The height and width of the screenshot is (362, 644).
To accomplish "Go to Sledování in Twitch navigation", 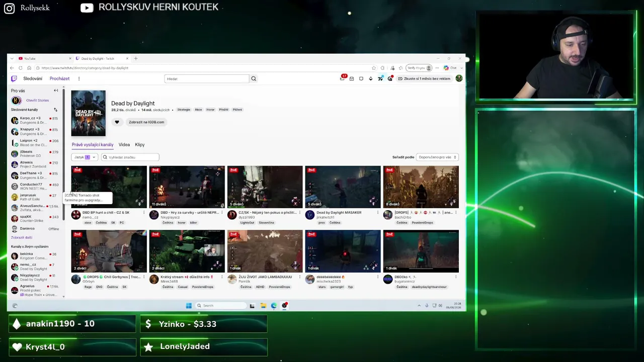I will (33, 78).
